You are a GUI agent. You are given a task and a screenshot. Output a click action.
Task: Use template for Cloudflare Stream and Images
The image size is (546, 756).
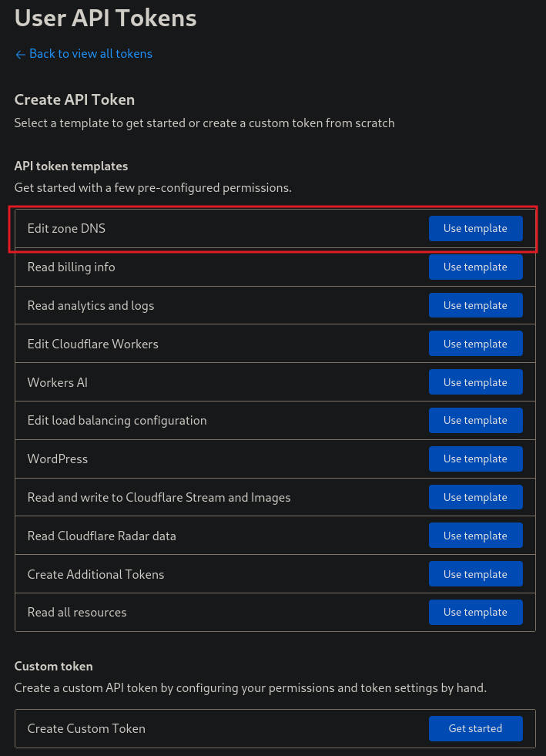click(x=476, y=497)
